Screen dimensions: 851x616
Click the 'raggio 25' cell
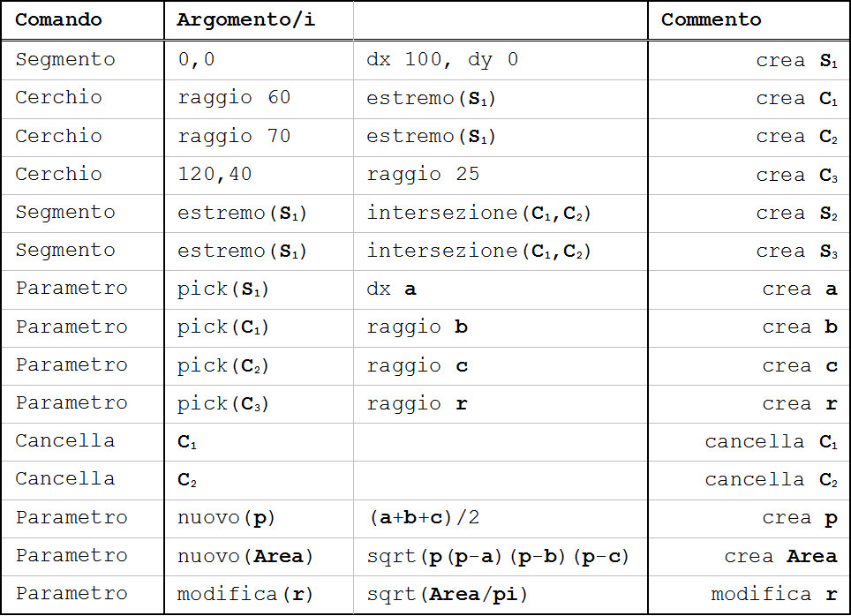coord(423,174)
